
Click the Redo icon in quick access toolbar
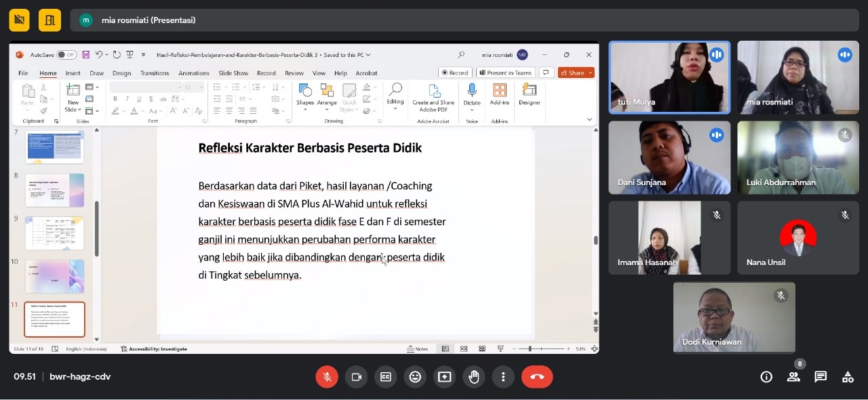(116, 55)
